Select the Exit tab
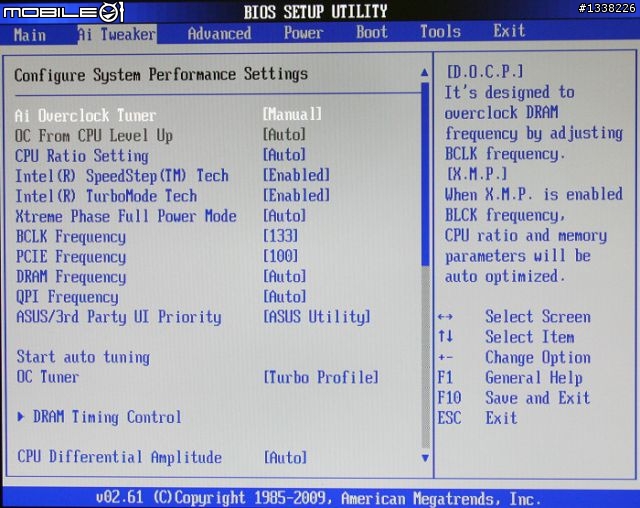The height and width of the screenshot is (508, 640). pyautogui.click(x=509, y=31)
